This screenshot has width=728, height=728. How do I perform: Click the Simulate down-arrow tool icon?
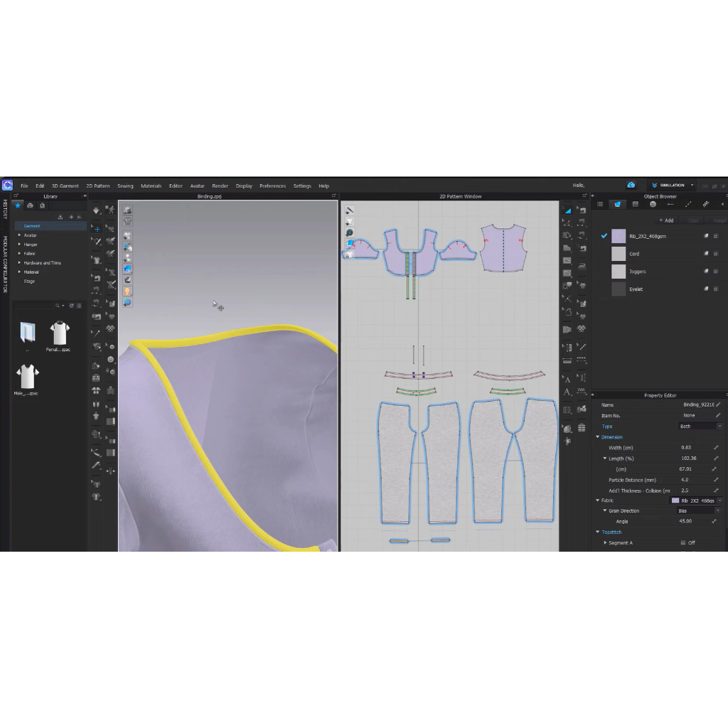[97, 210]
